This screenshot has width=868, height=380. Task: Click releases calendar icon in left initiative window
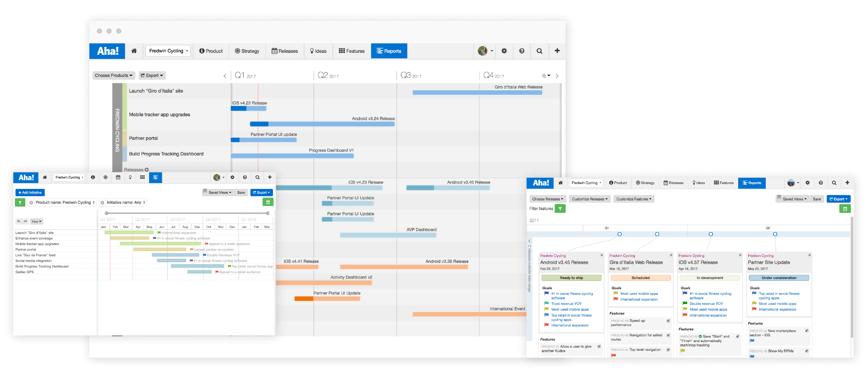pos(118,177)
